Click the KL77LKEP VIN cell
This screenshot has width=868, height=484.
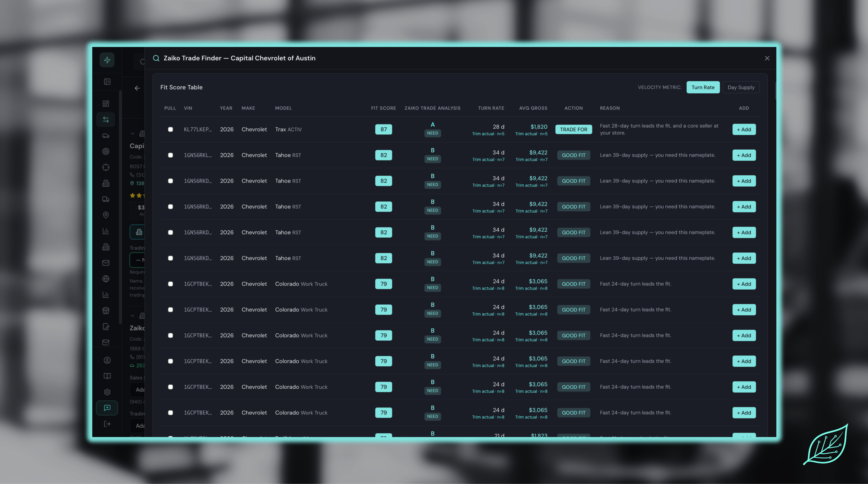[x=198, y=129]
